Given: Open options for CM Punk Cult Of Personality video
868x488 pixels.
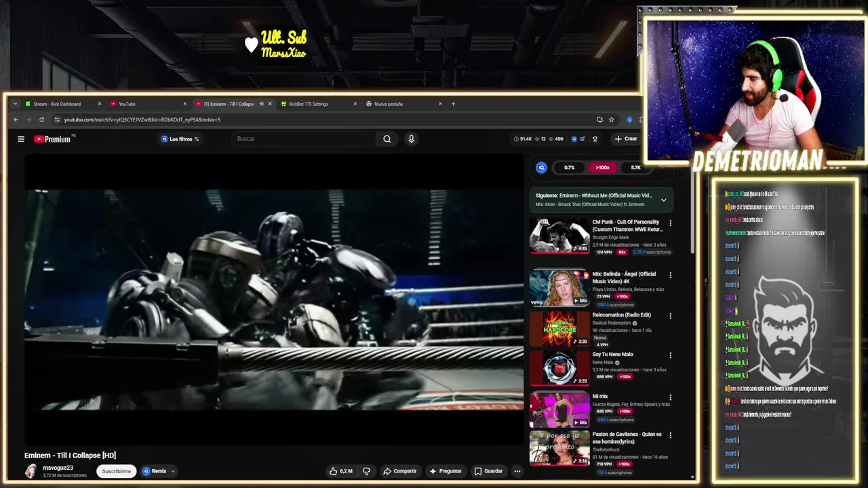Looking at the screenshot, I should click(x=671, y=223).
